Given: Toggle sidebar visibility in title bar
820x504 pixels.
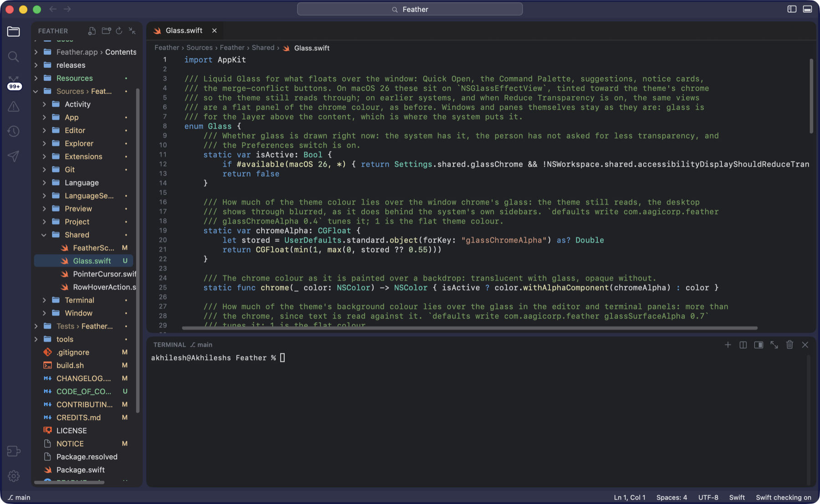Looking at the screenshot, I should pyautogui.click(x=792, y=9).
